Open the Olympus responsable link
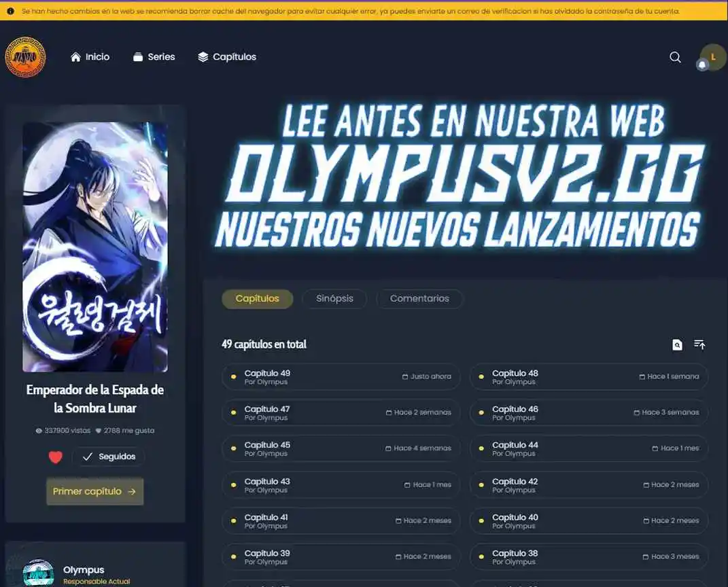The image size is (728, 587). tap(84, 569)
